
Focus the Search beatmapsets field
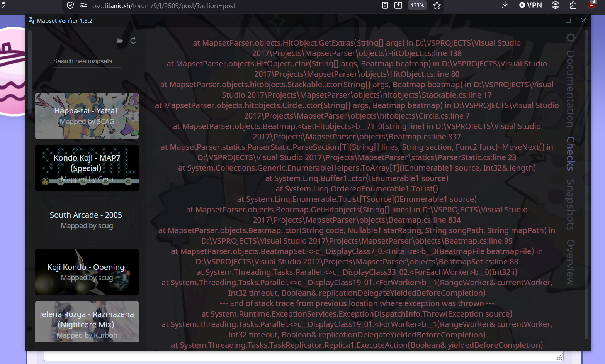[x=87, y=61]
